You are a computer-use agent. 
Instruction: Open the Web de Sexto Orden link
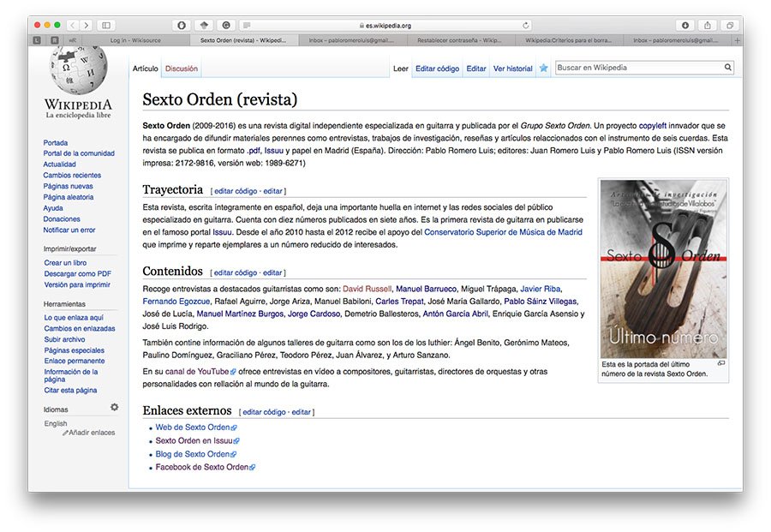pyautogui.click(x=193, y=427)
